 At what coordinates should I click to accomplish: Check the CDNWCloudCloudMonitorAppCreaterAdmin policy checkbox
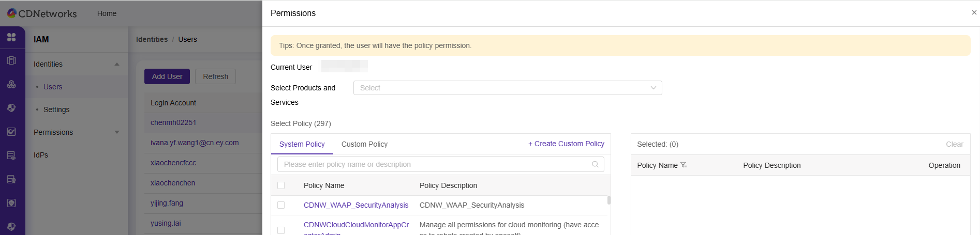(281, 230)
